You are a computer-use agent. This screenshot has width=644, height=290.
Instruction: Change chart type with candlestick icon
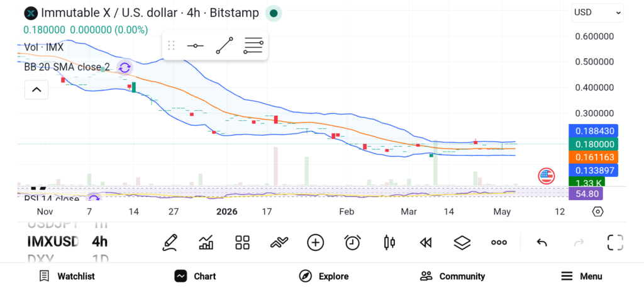[x=389, y=242]
